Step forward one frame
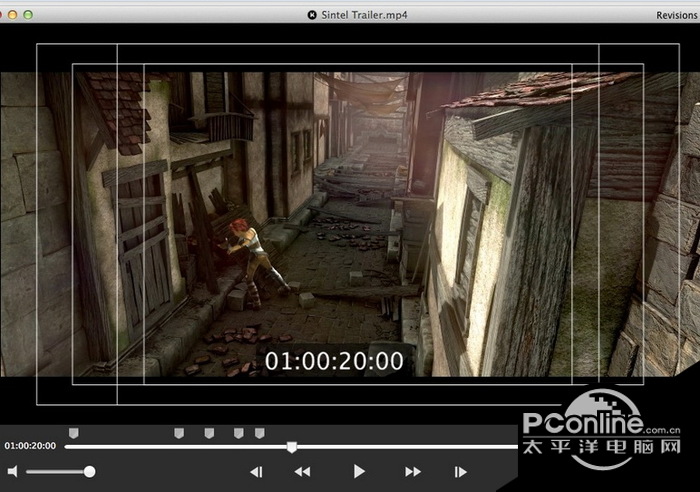 coord(460,472)
